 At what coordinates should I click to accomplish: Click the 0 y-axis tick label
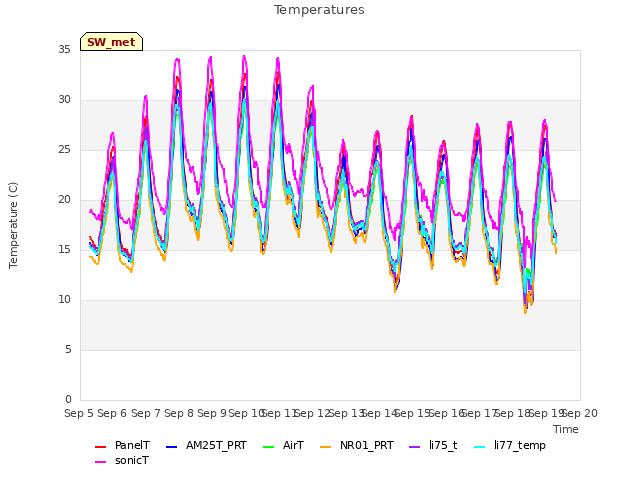68,399
